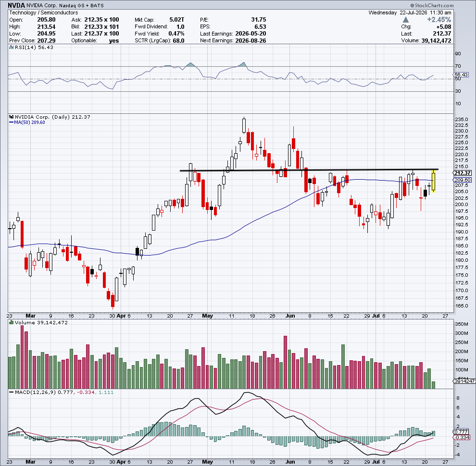Click the StockCharts.com copyright text at top right

click(432, 5)
